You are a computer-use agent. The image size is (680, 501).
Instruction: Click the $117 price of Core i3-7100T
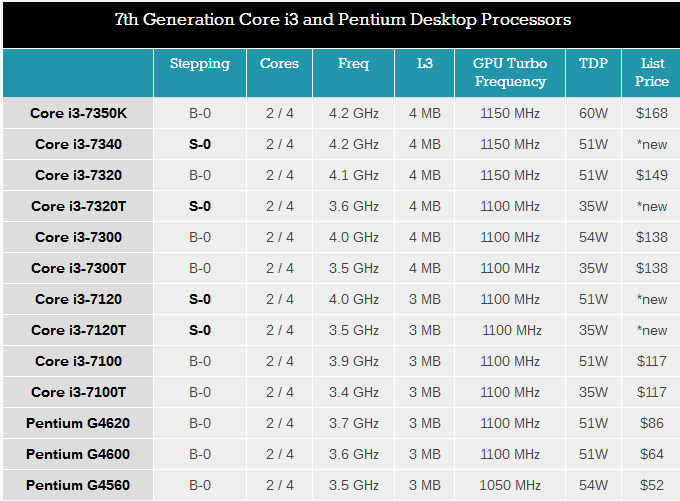tap(652, 393)
